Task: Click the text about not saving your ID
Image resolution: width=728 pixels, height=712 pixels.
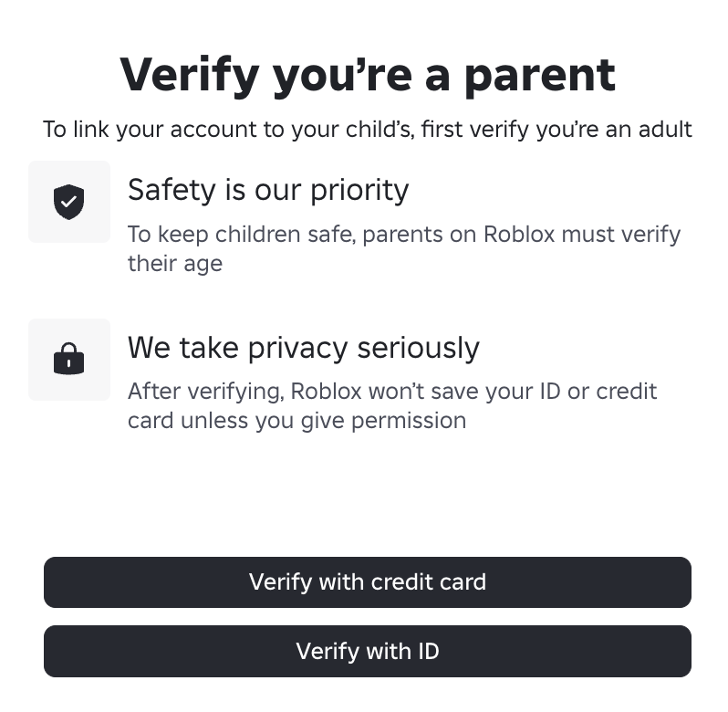Action: coord(392,392)
